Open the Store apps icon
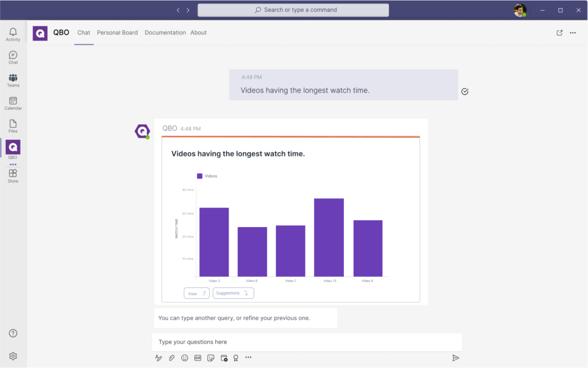The width and height of the screenshot is (588, 368). pos(13,175)
